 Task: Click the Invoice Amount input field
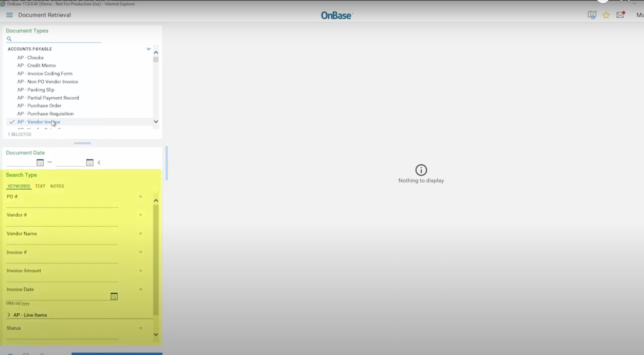tap(62, 278)
